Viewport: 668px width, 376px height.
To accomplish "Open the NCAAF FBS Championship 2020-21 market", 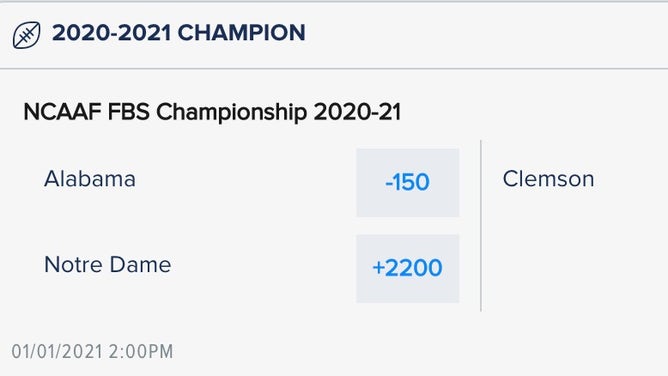I will (x=212, y=112).
